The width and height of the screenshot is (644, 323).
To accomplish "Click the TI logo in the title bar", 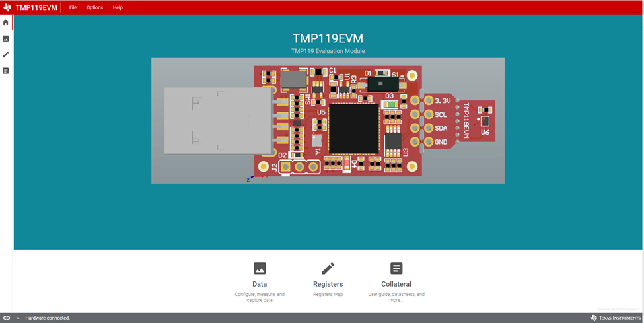I will pyautogui.click(x=8, y=7).
